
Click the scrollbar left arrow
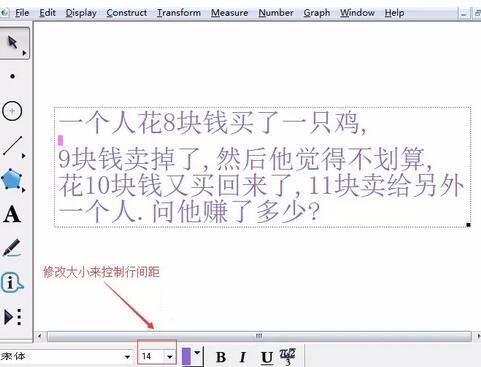click(x=39, y=336)
